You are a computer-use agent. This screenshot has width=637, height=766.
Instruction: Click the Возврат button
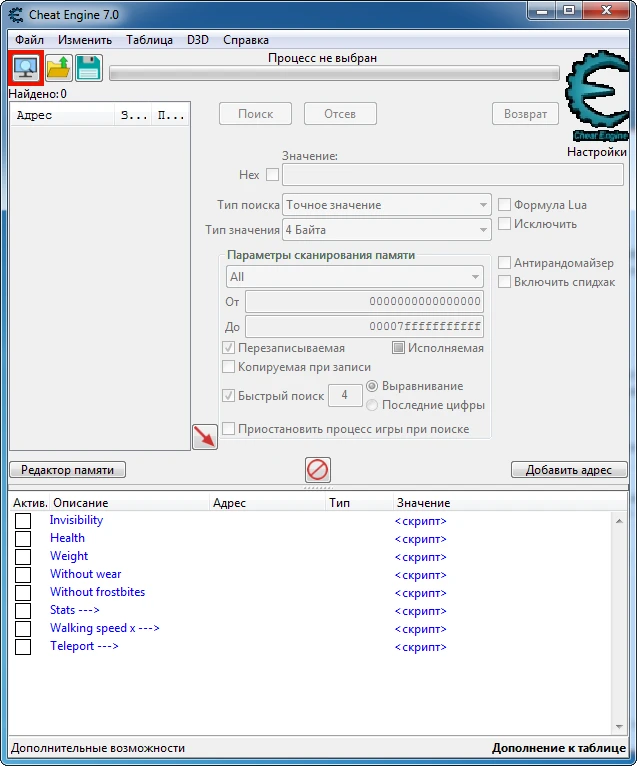click(x=525, y=114)
